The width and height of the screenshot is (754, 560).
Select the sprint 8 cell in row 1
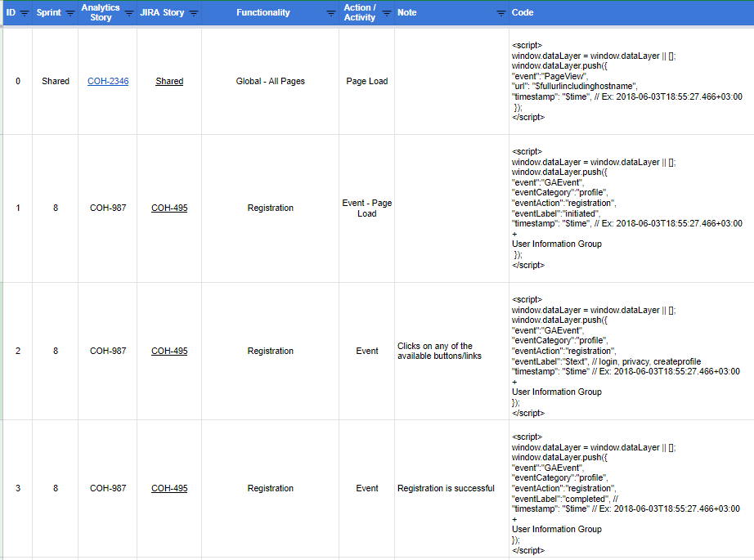click(x=56, y=208)
